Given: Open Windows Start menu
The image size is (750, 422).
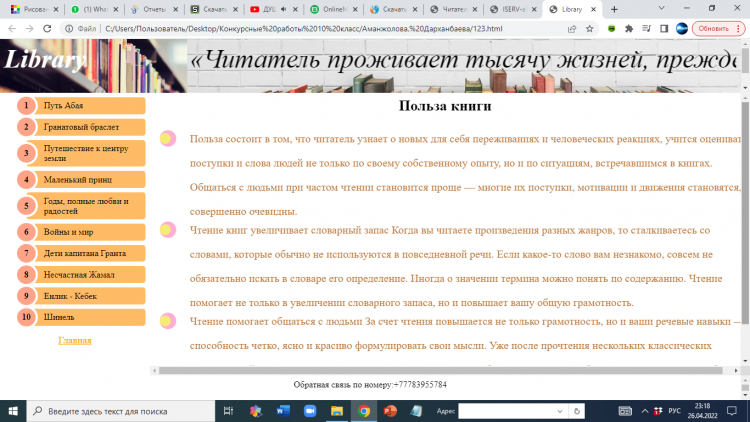Looking at the screenshot, I should [x=12, y=411].
